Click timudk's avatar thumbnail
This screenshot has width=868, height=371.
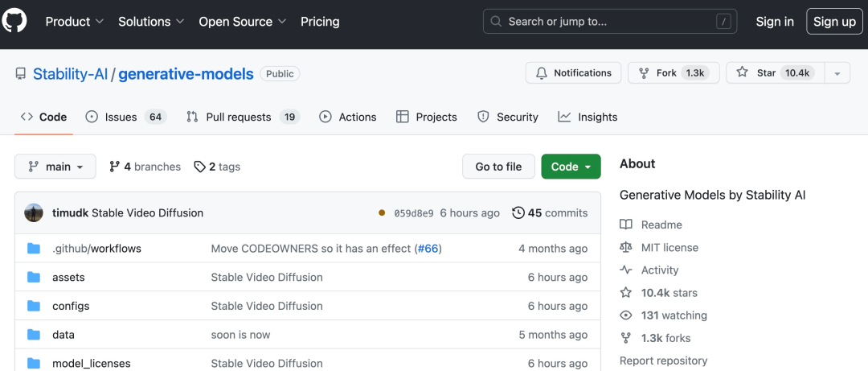click(34, 213)
